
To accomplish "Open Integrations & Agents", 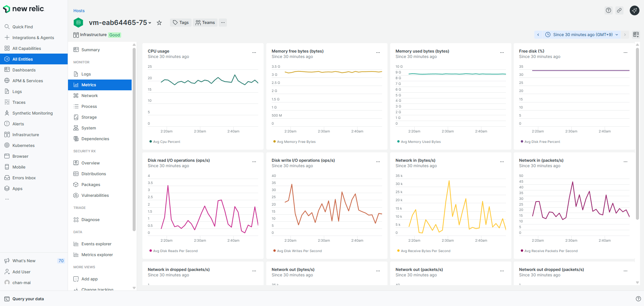I will click(34, 37).
